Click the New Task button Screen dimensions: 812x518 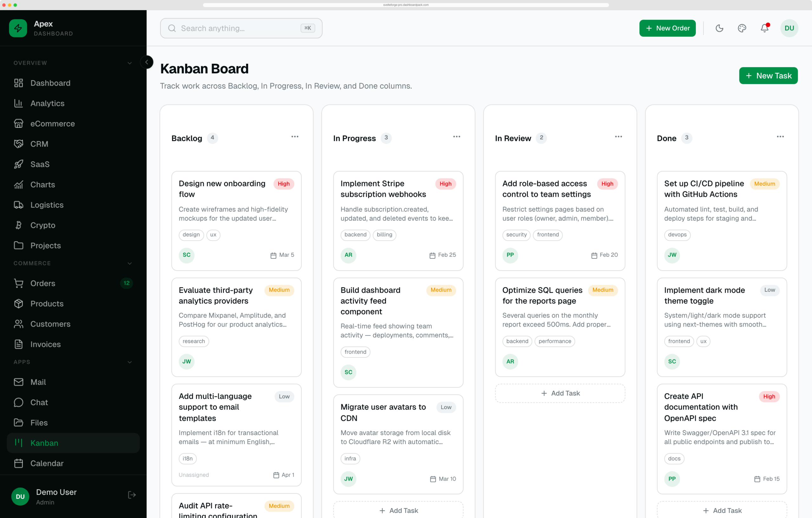pos(768,76)
